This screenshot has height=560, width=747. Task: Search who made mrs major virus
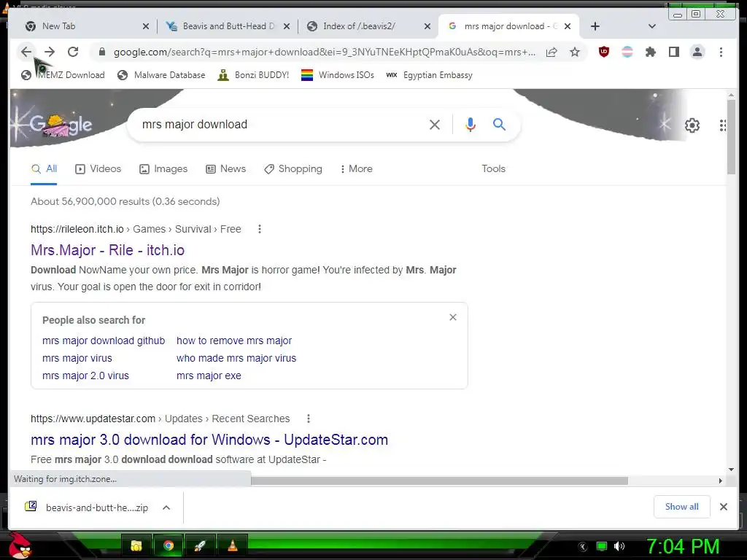tap(236, 358)
